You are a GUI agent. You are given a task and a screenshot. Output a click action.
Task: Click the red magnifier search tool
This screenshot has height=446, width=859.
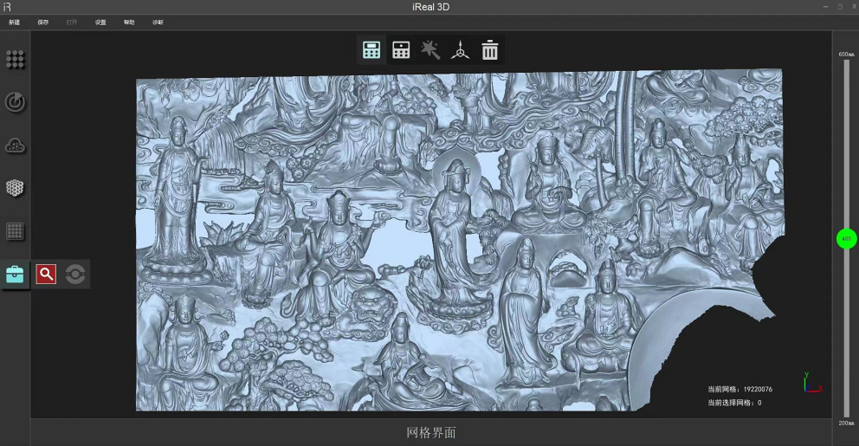(x=46, y=274)
